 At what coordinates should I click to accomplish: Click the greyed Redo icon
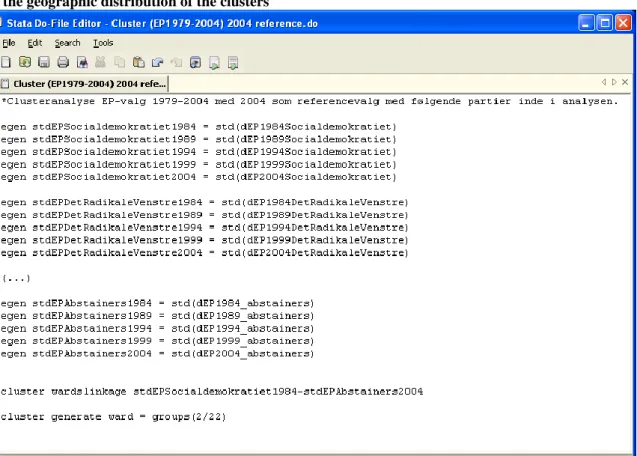pos(176,62)
